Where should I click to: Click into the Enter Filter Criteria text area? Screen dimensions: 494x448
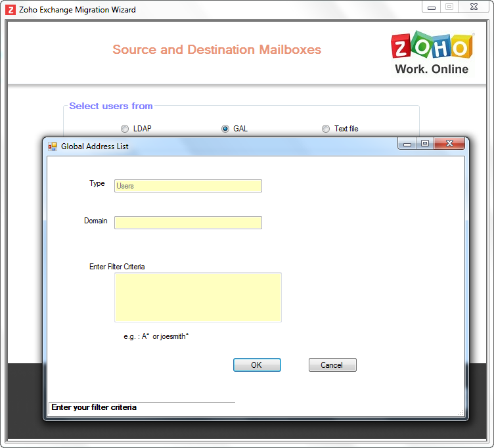click(x=198, y=298)
